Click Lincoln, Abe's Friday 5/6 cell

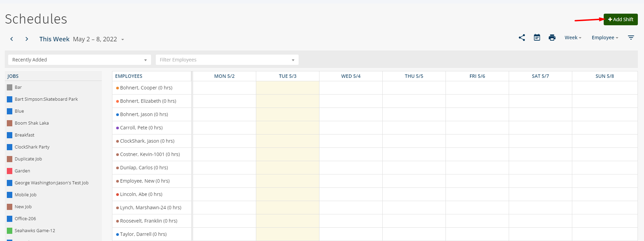[x=477, y=194]
